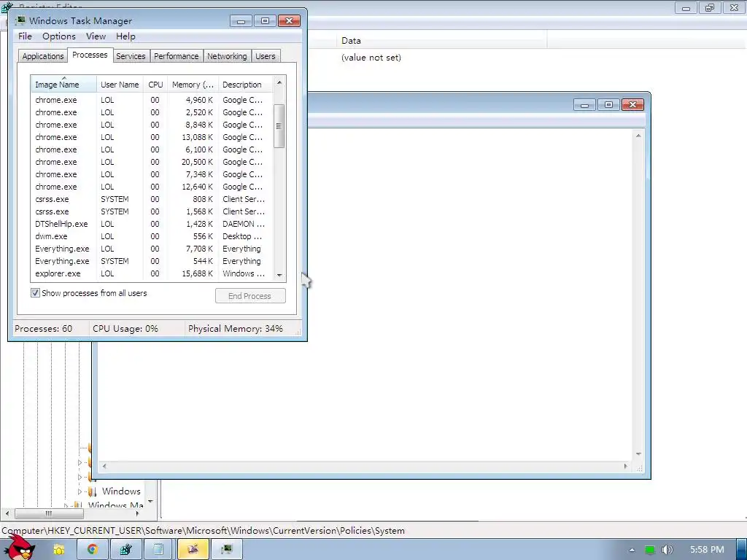Click scroll-up arrow in the blank middle window
The width and height of the screenshot is (747, 560).
(x=638, y=136)
